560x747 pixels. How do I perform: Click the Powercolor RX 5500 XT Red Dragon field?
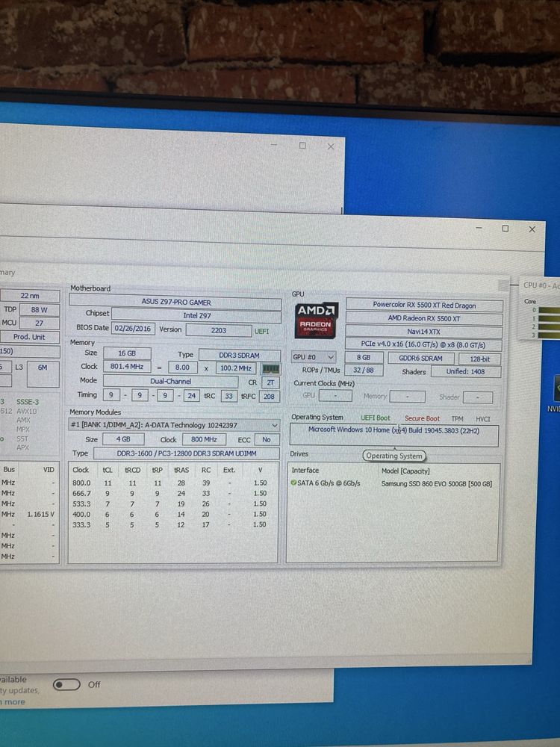(424, 305)
